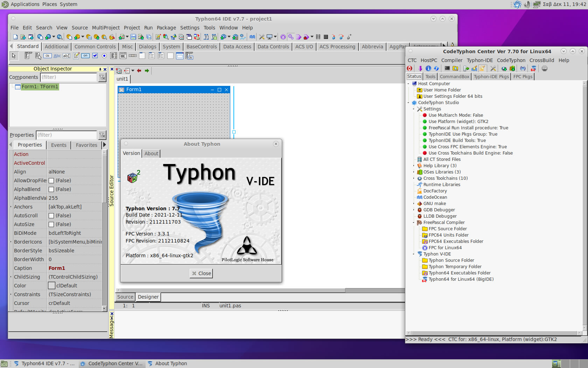Switch to CodeTyphon Center taskbar item
588x368 pixels.
point(111,363)
